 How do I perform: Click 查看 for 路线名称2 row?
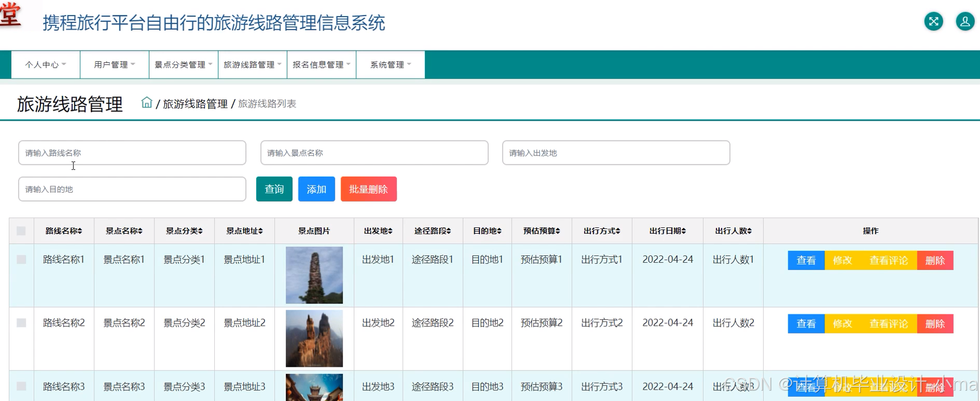click(x=806, y=324)
